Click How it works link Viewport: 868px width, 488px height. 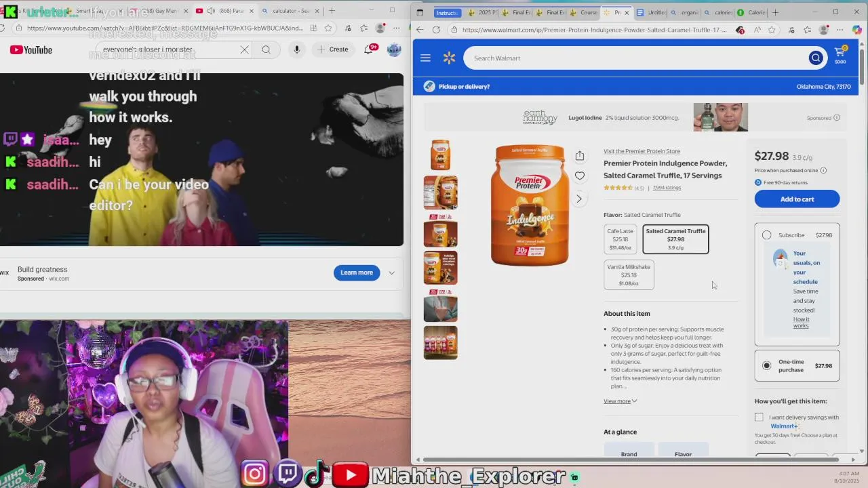pos(801,323)
